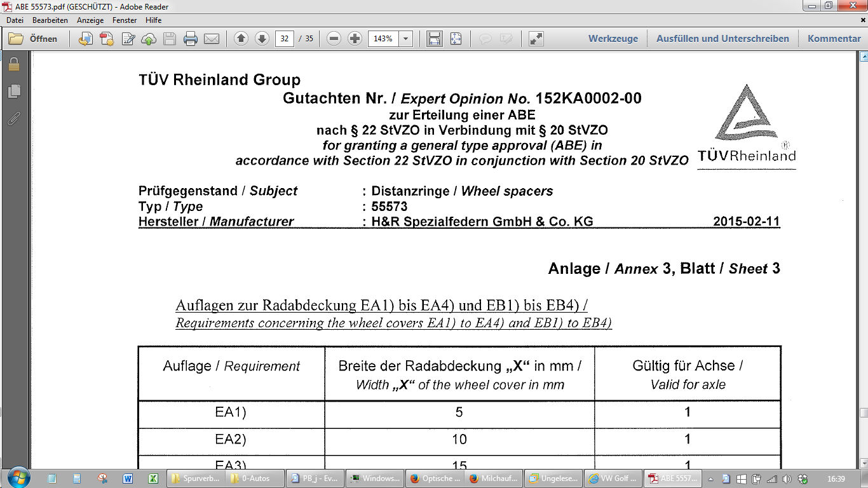Click the edit/sign document icon

128,39
